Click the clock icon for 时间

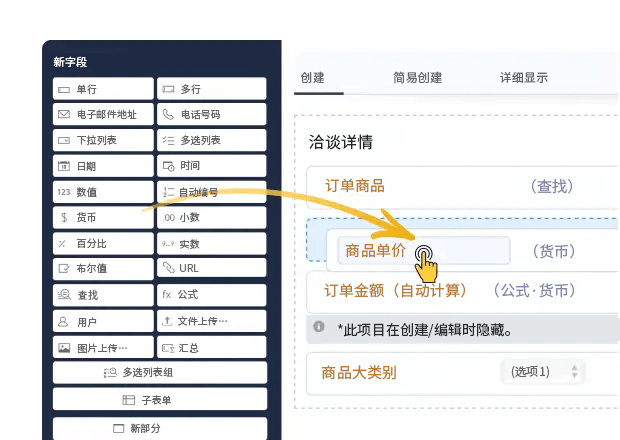[x=168, y=166]
